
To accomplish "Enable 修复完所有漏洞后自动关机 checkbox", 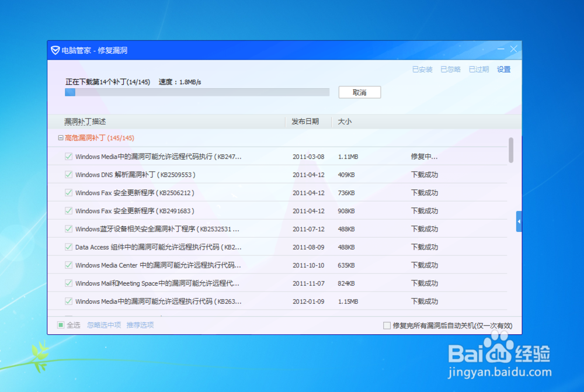I will 387,325.
